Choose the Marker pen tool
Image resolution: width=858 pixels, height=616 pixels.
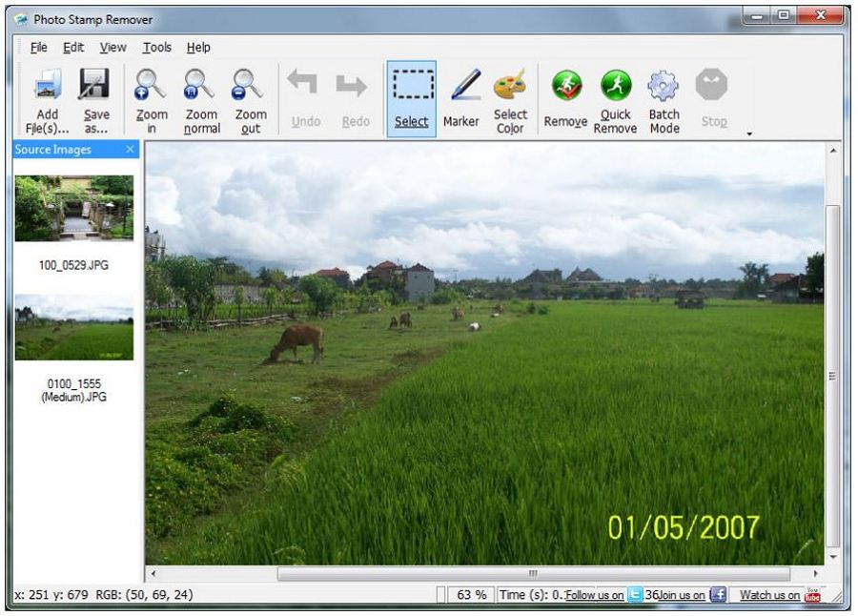[465, 85]
